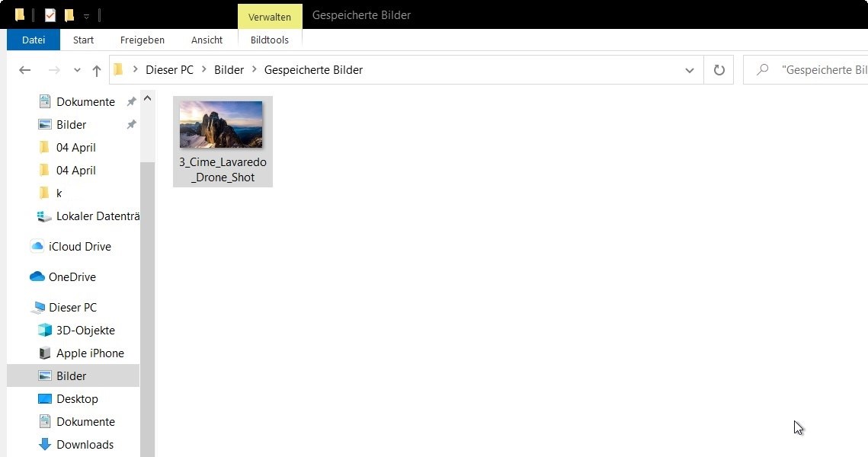
Task: Open the Bildtools ribbon tab
Action: (x=270, y=40)
